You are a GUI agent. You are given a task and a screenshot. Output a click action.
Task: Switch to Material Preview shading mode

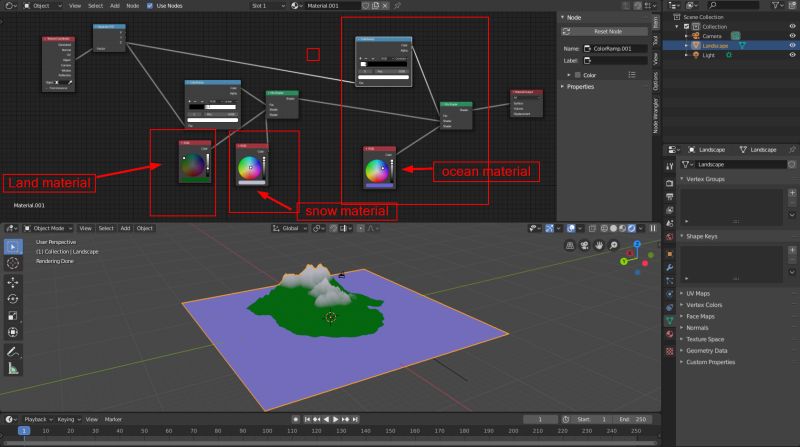point(622,229)
